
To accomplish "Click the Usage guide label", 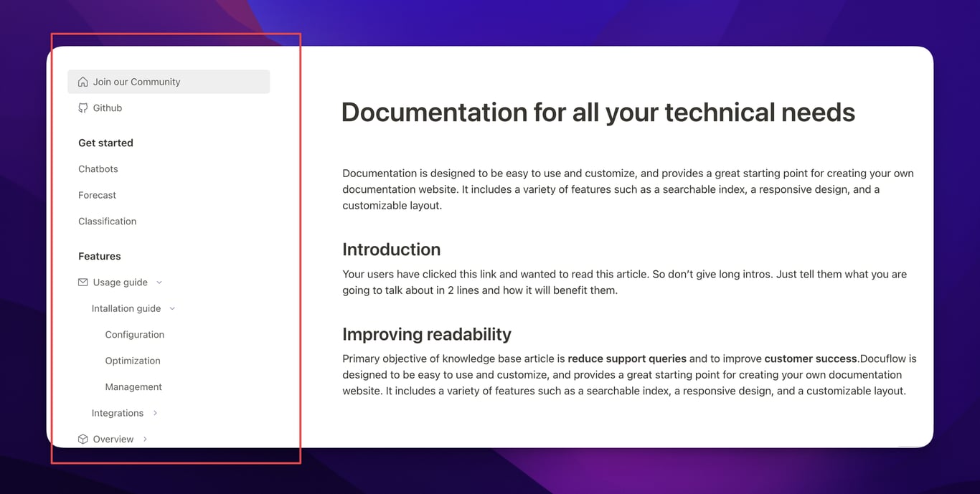I will click(x=121, y=282).
